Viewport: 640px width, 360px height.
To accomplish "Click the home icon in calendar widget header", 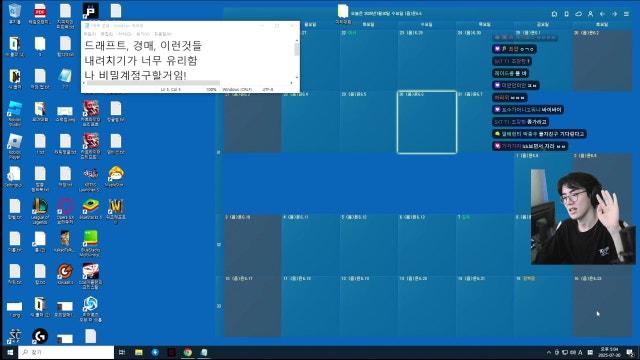I will click(554, 14).
